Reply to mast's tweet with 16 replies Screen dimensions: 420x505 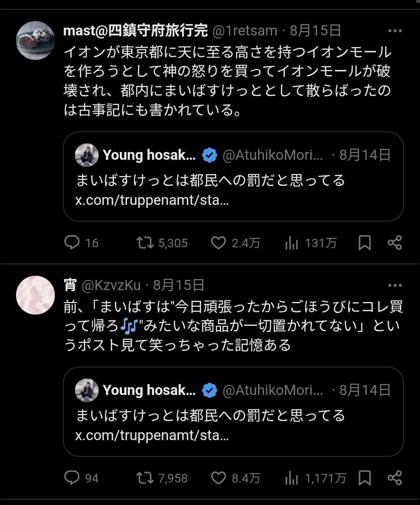(x=72, y=243)
